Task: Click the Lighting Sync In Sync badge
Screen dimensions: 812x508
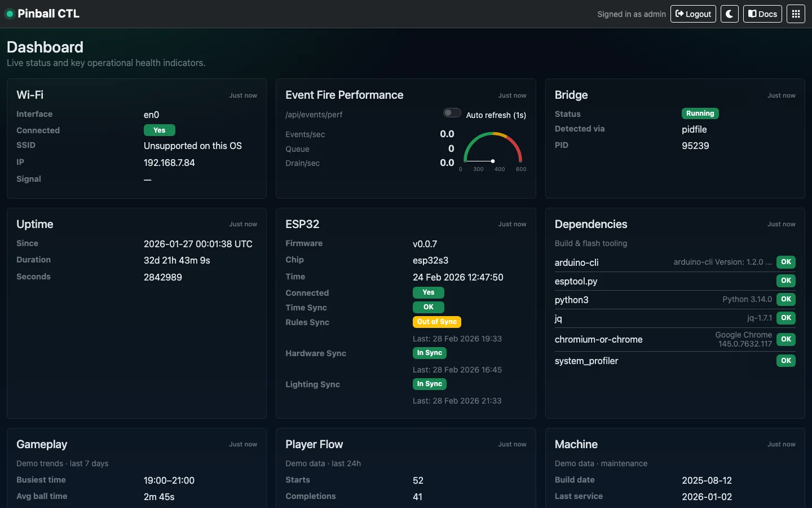Action: (x=429, y=384)
